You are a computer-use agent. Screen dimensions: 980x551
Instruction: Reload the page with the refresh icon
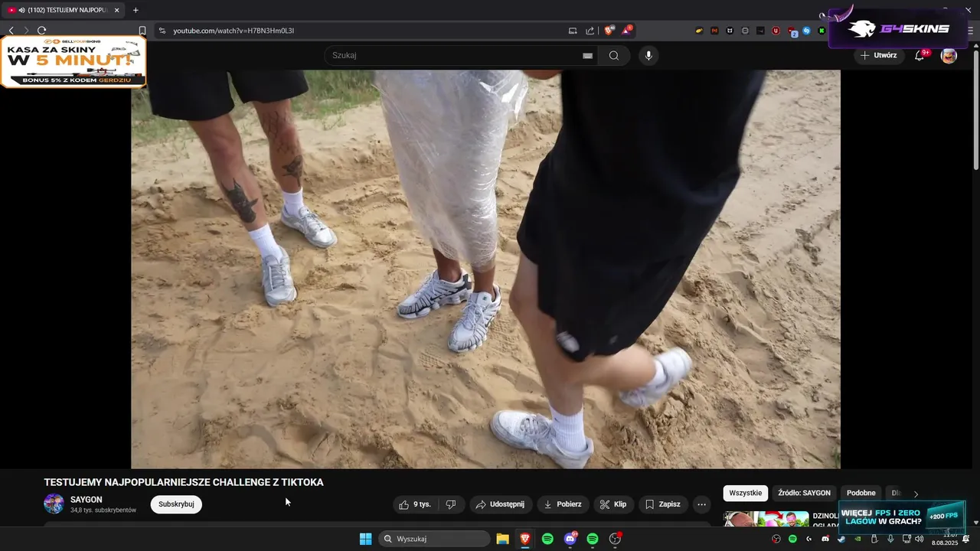click(41, 31)
